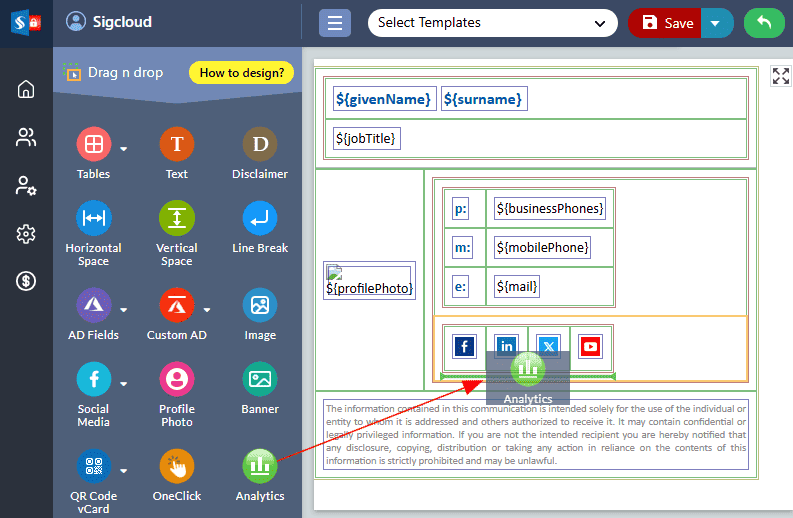The height and width of the screenshot is (518, 793).
Task: Click the Analytics icon in the sidebar
Action: [260, 467]
